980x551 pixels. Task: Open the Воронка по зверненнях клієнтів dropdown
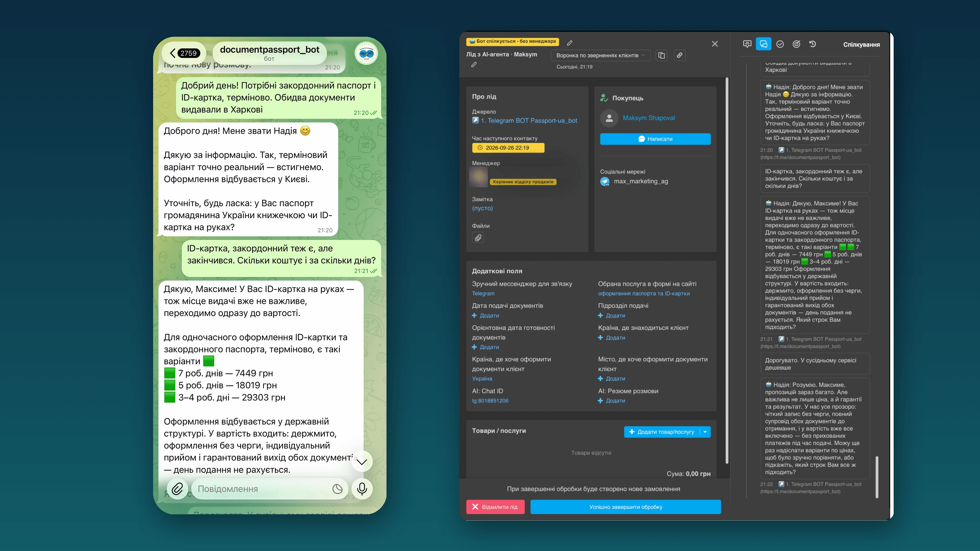[600, 55]
